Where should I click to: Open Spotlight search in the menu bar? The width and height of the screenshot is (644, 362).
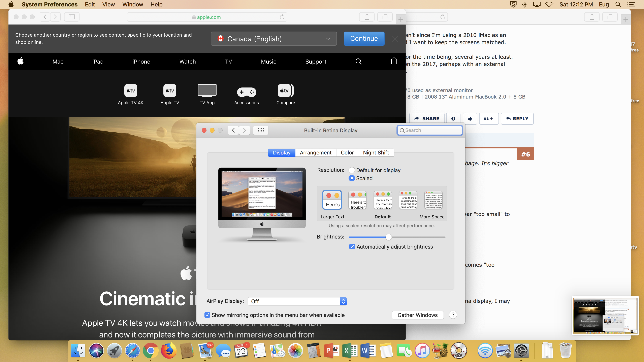pos(618,4)
